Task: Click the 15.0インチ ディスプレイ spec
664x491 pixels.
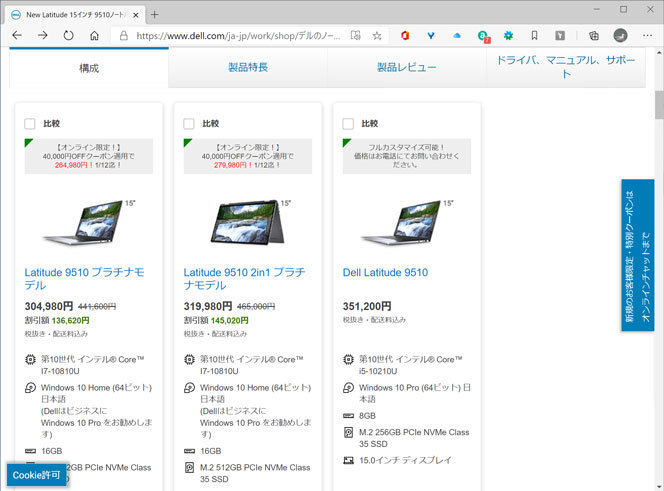Action: click(x=405, y=460)
